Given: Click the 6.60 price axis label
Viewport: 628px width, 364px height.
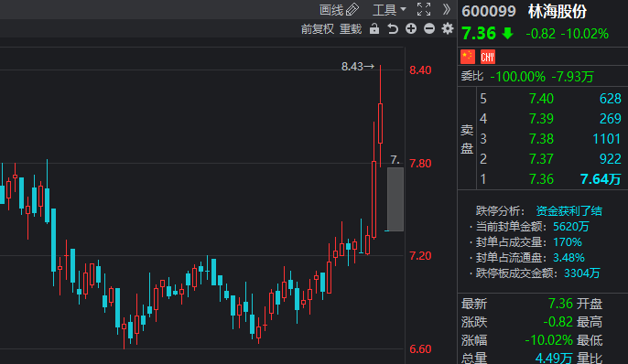Looking at the screenshot, I should [420, 349].
